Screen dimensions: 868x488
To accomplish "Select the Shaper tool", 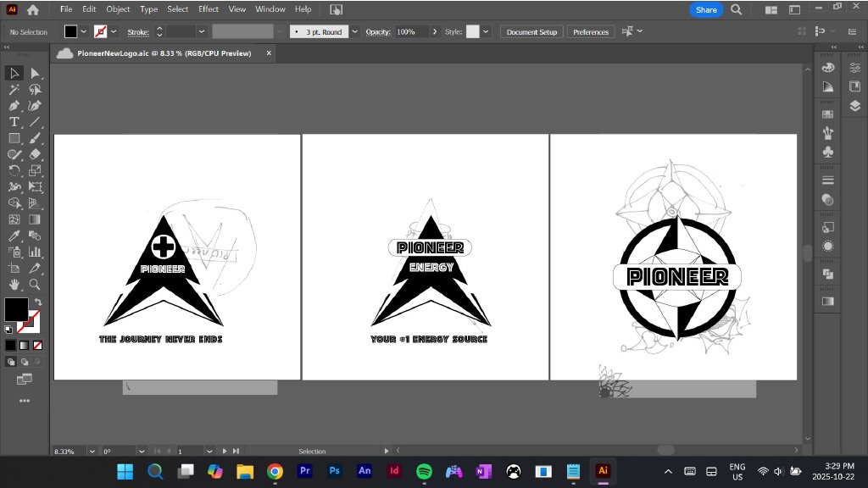I will pos(14,154).
